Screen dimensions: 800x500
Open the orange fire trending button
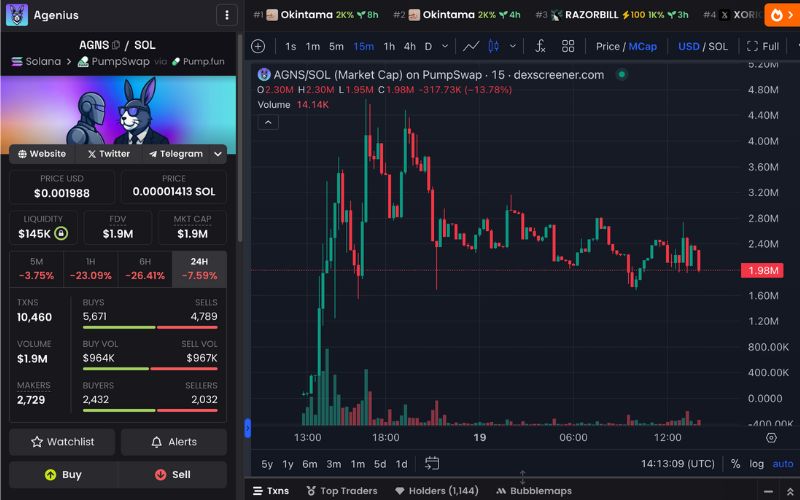782,15
